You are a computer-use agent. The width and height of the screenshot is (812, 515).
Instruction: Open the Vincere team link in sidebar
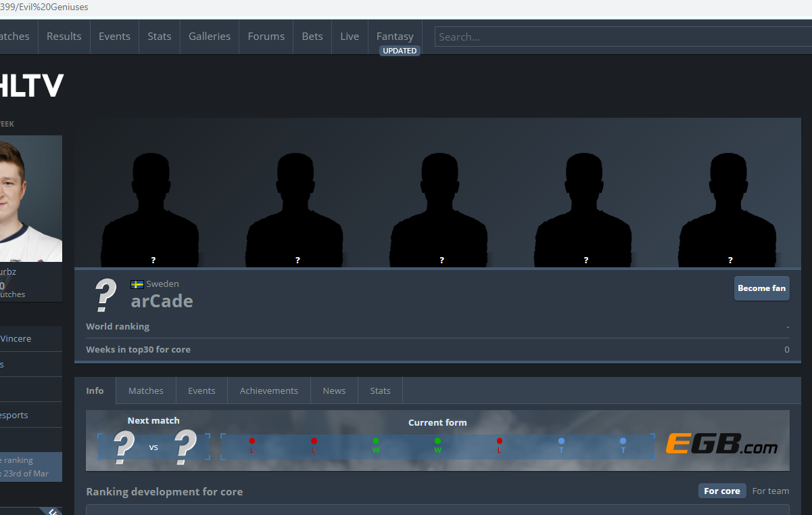(16, 338)
